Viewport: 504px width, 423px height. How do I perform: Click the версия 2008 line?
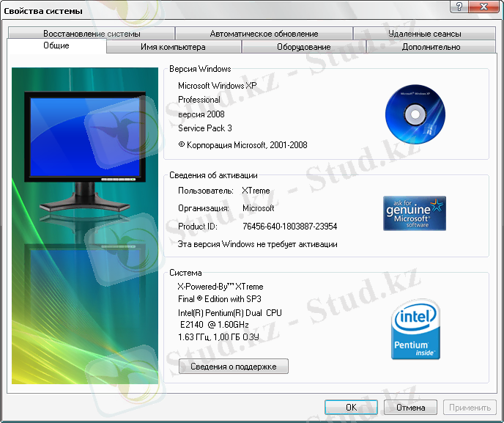click(201, 114)
